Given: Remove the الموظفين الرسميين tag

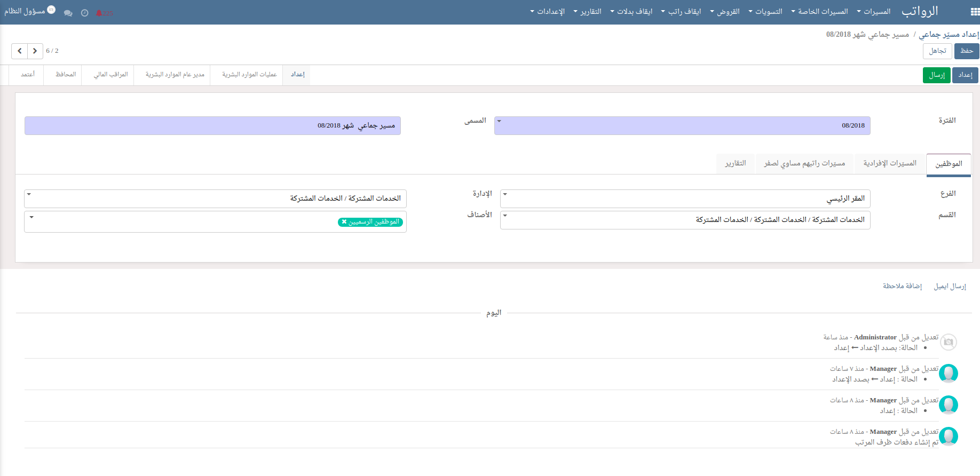Looking at the screenshot, I should click(x=344, y=222).
